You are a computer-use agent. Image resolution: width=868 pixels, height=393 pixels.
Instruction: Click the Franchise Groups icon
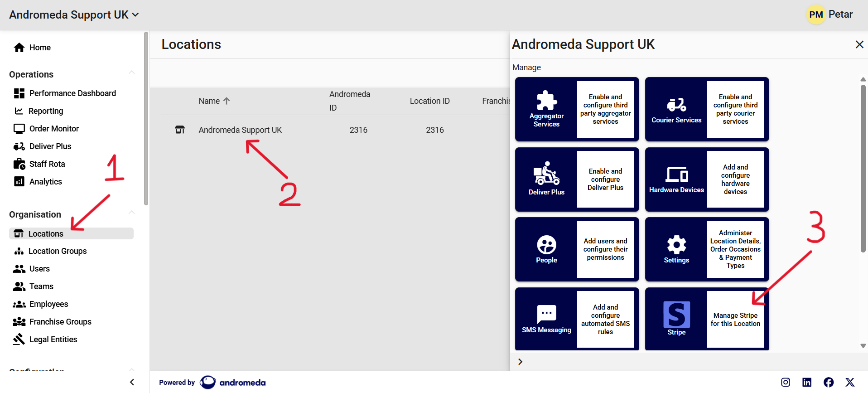click(x=19, y=322)
